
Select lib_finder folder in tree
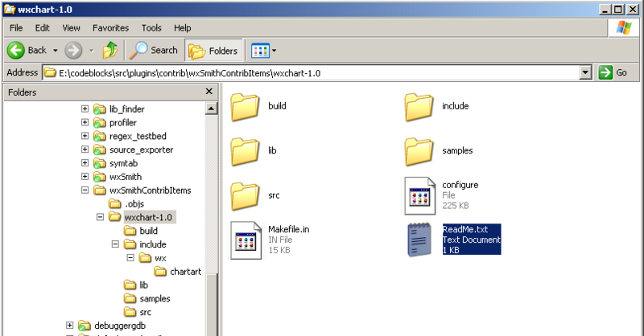(x=126, y=109)
